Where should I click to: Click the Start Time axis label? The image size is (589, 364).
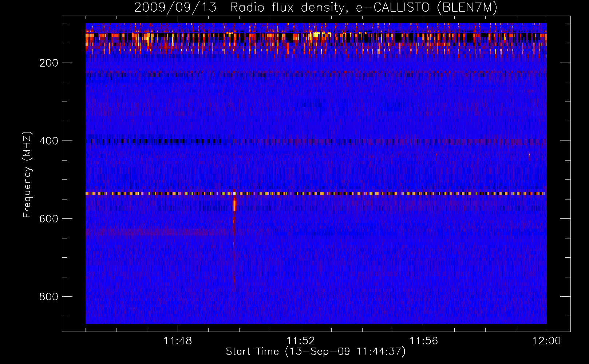(x=315, y=352)
